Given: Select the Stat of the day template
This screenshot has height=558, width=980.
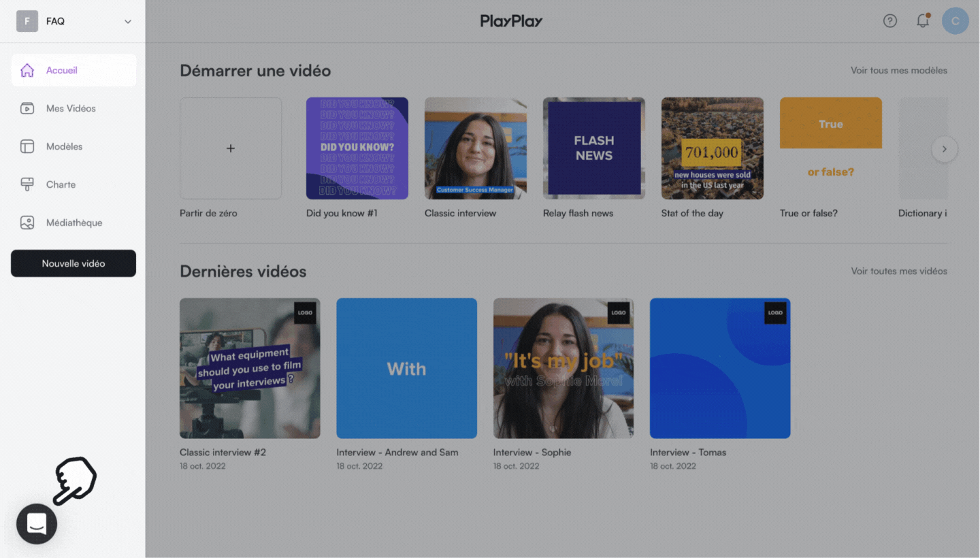Looking at the screenshot, I should point(712,148).
